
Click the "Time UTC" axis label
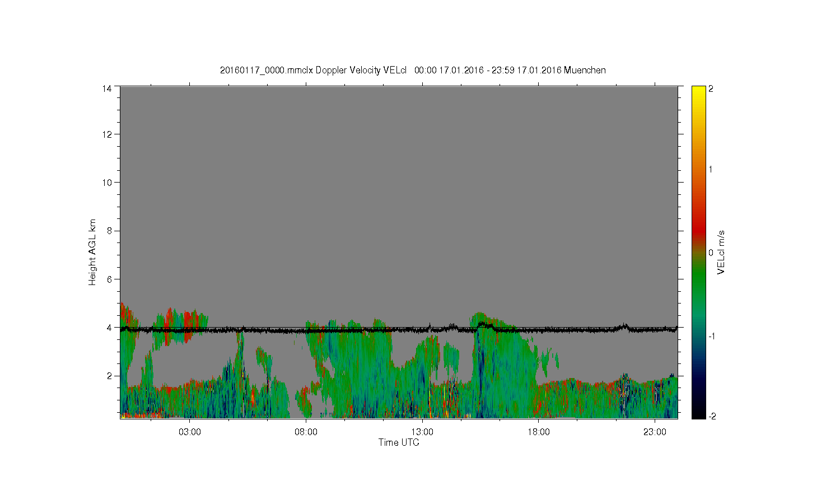[399, 442]
